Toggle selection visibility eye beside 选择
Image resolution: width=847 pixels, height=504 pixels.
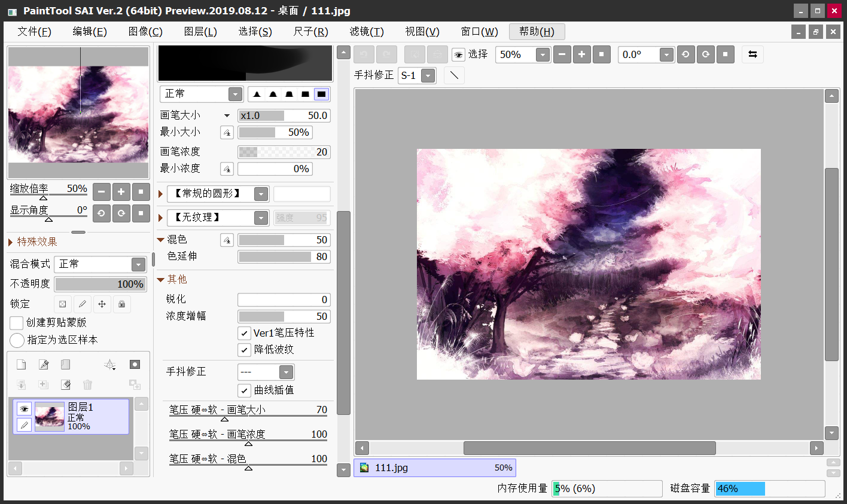point(458,55)
